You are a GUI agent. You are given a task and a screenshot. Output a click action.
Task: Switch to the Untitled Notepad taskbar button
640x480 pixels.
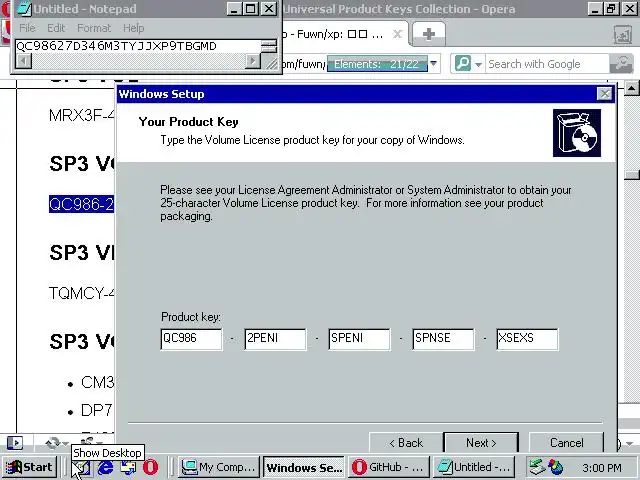tap(473, 467)
